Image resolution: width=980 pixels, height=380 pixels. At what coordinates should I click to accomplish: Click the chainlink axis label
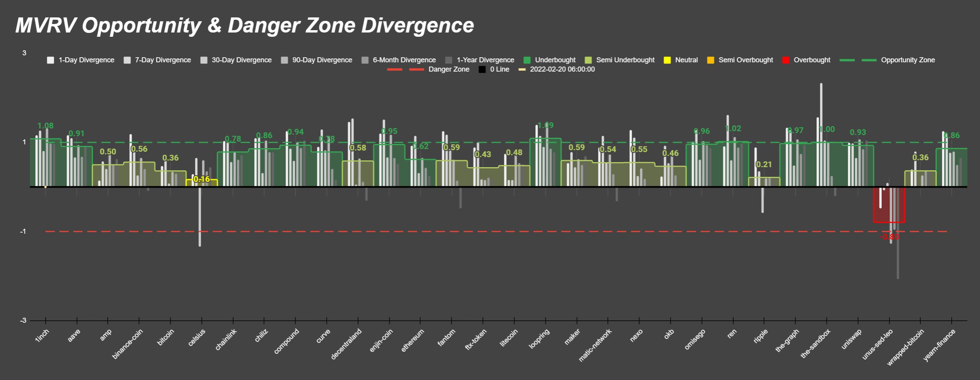coord(226,339)
